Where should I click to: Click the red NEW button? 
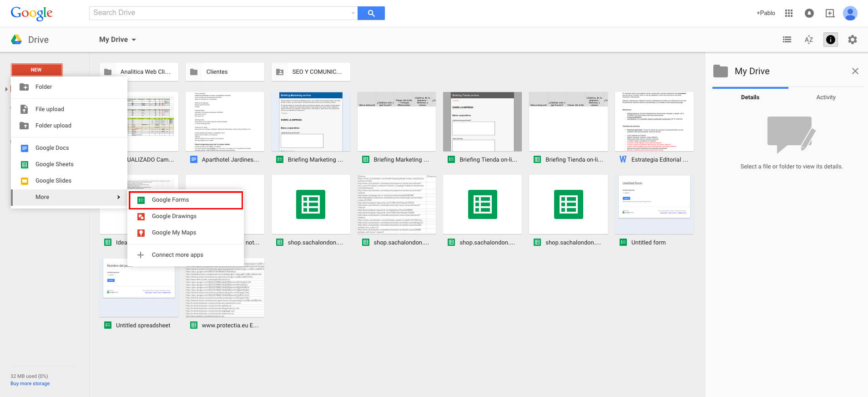pyautogui.click(x=36, y=70)
